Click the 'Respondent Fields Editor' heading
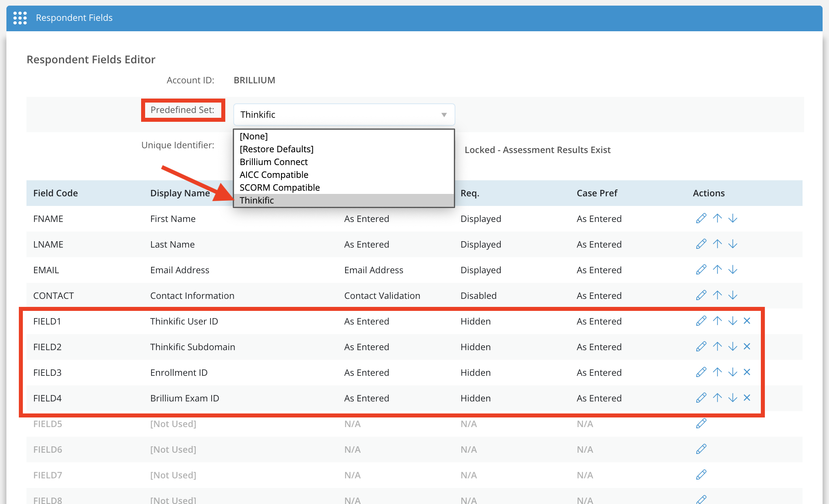This screenshot has width=829, height=504. pos(91,59)
